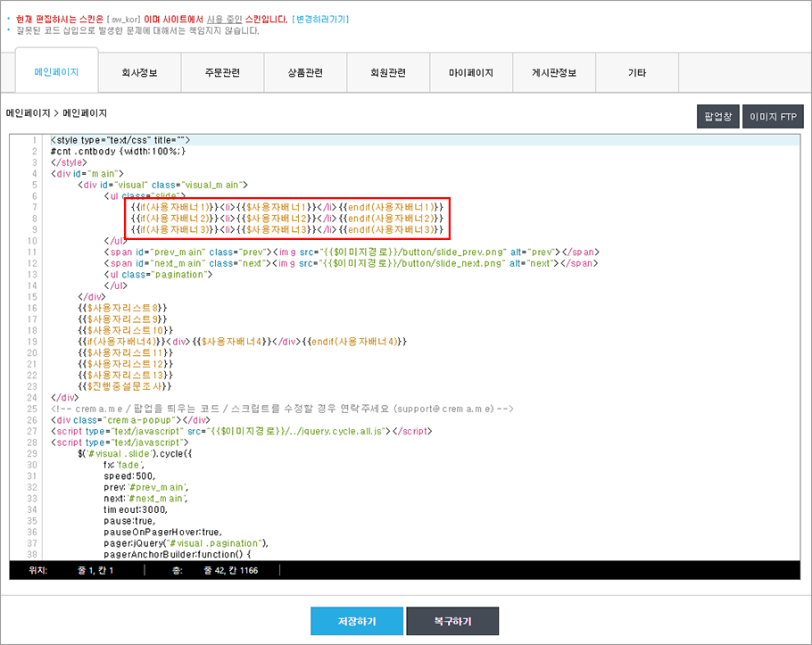Select the 주문관련 tab
Viewport: 812px width, 645px height.
pyautogui.click(x=222, y=73)
